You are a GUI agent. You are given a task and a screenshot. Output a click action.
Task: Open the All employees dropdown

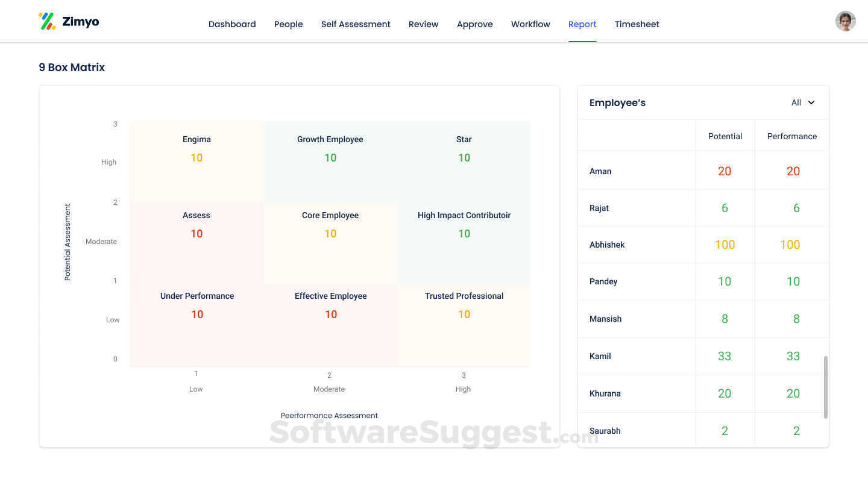(x=802, y=102)
